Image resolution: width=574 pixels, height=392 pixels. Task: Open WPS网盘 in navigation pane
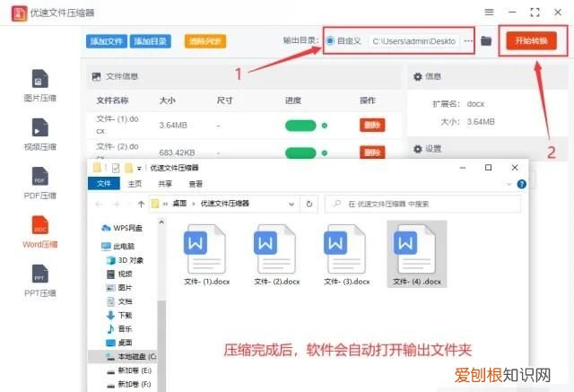pos(122,228)
